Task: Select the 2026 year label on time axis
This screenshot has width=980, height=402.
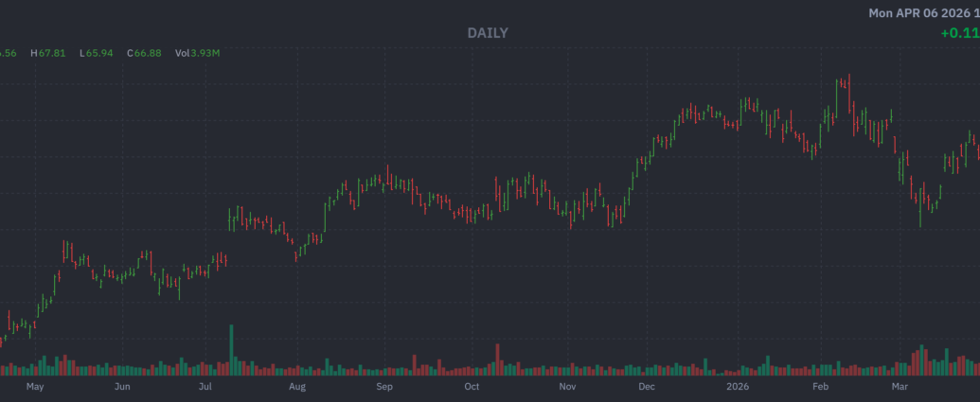Action: (738, 387)
